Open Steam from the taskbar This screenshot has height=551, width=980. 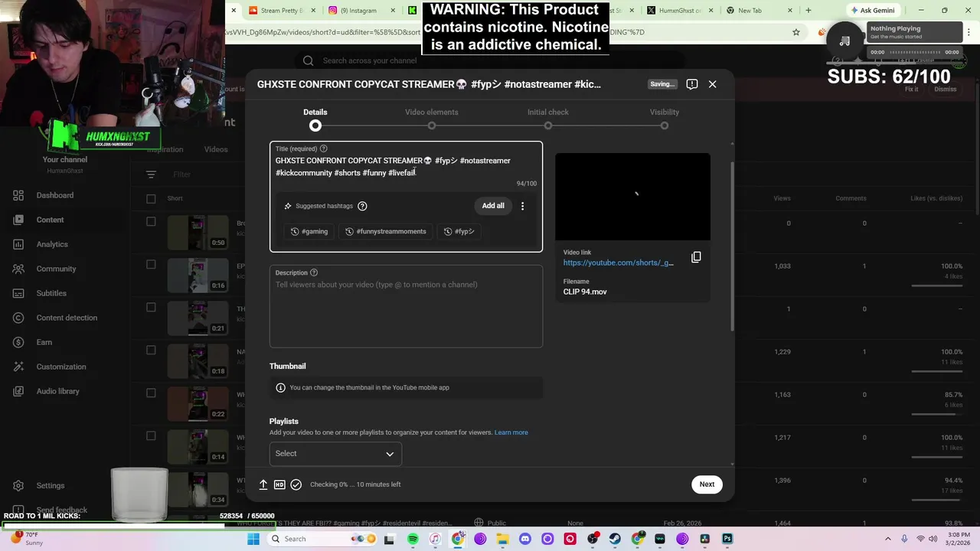(615, 539)
